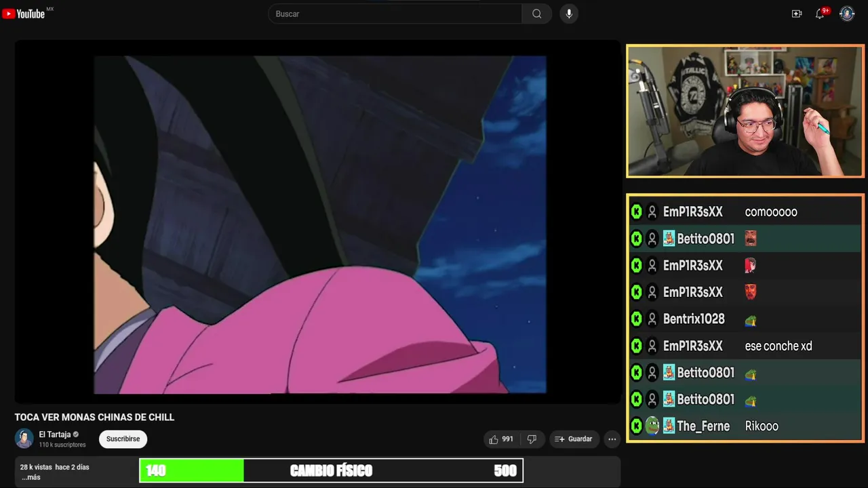
Task: Click the Buscar search field
Action: [x=395, y=14]
